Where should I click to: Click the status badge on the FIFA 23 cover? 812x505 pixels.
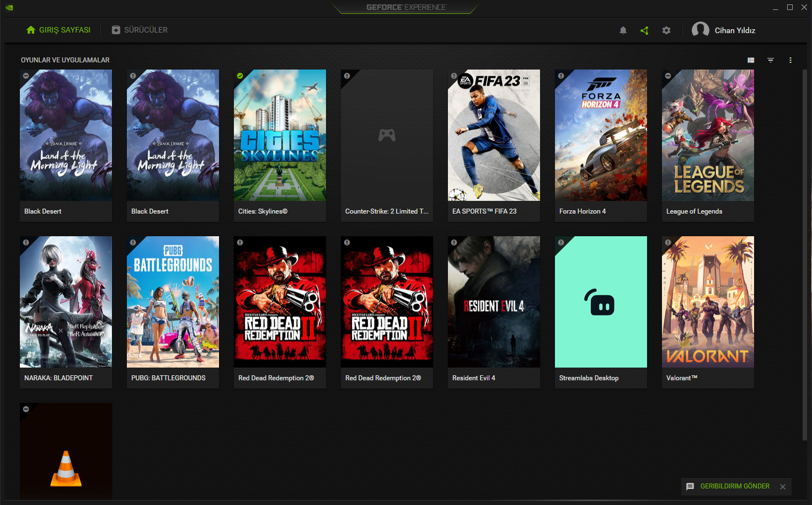(454, 76)
